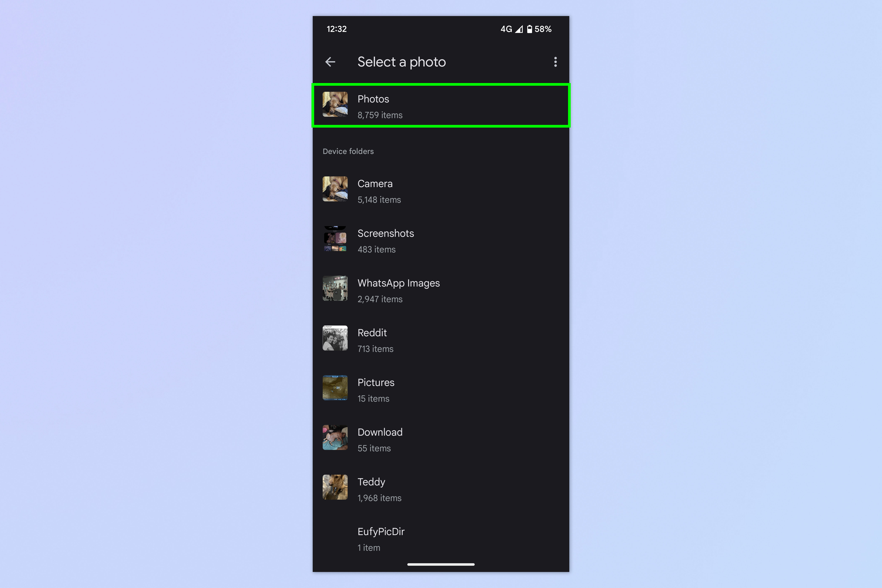Tap the '5,148 items' count

(x=379, y=200)
